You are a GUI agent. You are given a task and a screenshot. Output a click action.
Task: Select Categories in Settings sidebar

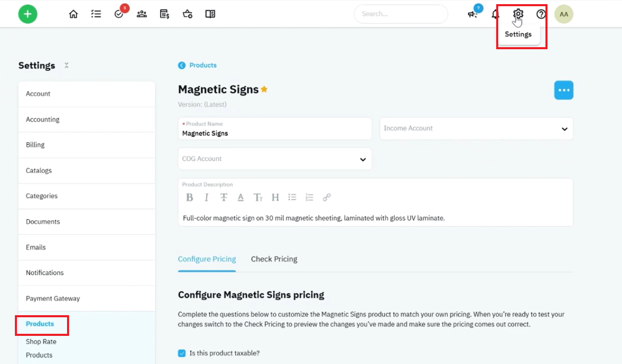[x=86, y=196]
